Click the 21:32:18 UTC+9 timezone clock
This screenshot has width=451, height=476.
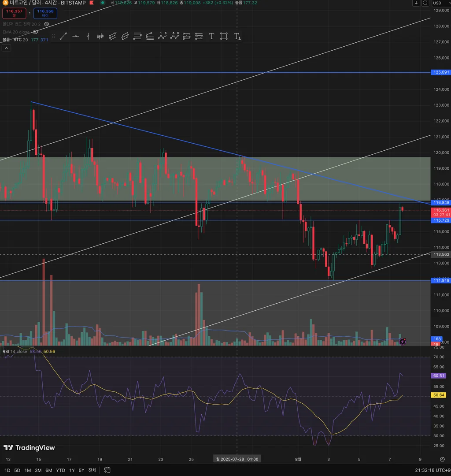[x=433, y=470]
